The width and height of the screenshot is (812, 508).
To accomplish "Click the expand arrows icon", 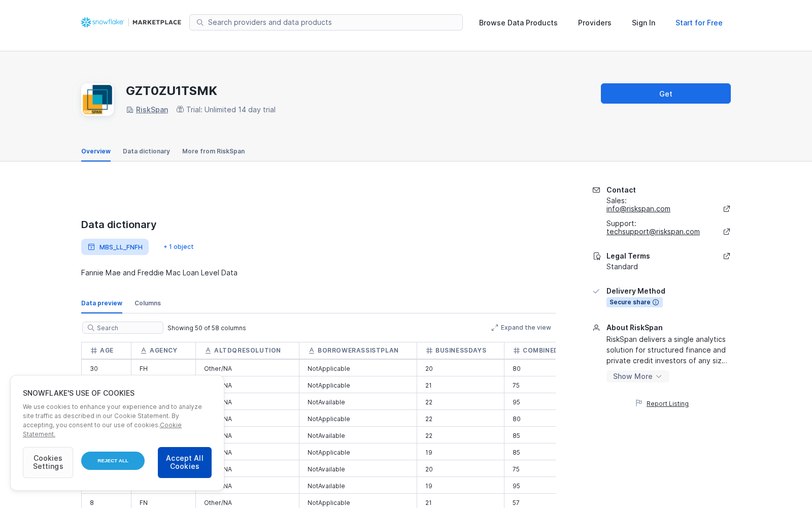I will click(x=495, y=328).
